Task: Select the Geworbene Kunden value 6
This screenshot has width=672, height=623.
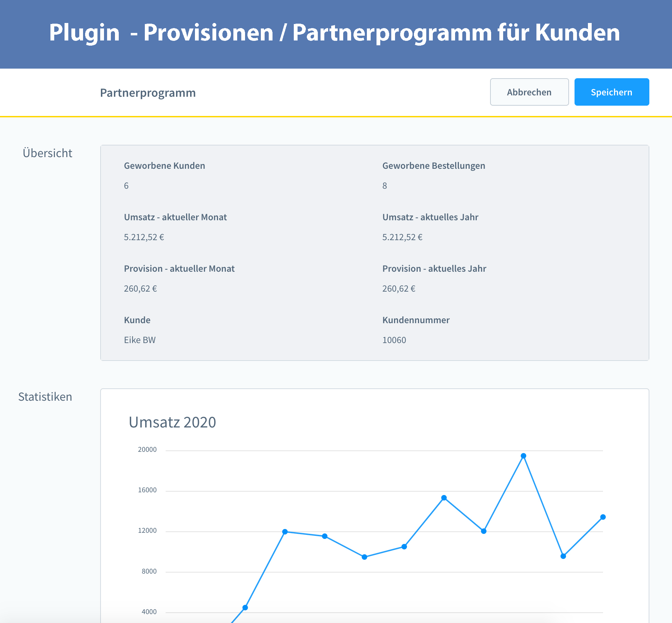Action: pos(126,186)
